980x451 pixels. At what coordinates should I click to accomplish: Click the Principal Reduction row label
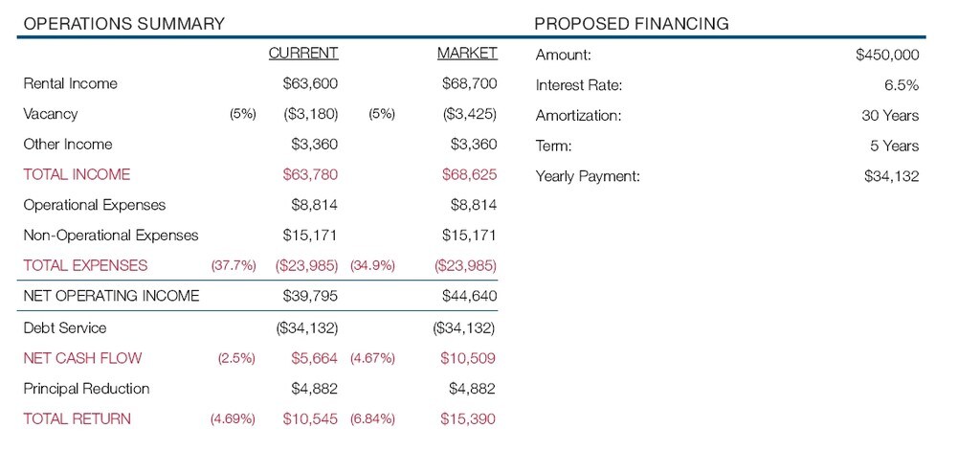(x=86, y=388)
